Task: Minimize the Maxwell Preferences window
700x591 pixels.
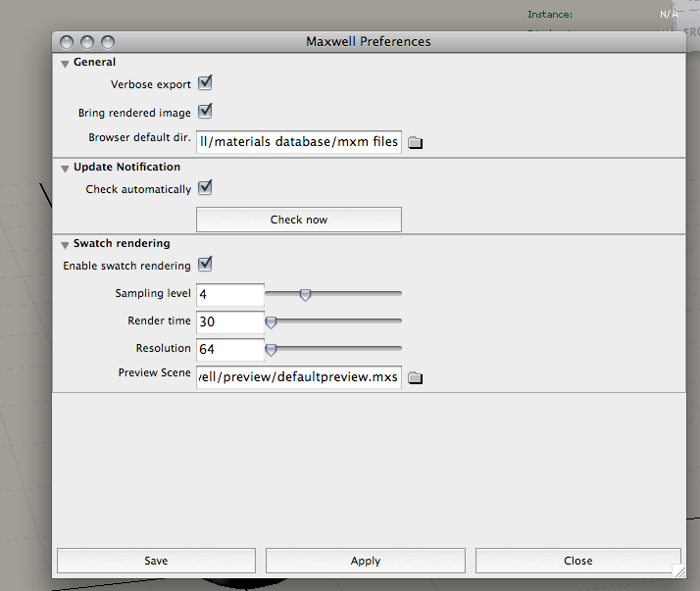Action: pos(87,42)
